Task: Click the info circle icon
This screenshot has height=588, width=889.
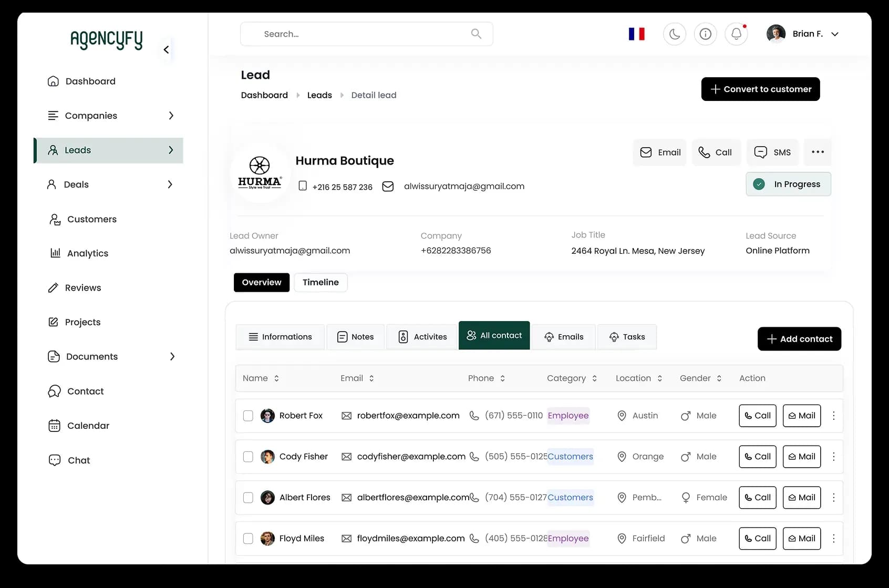Action: (x=705, y=34)
